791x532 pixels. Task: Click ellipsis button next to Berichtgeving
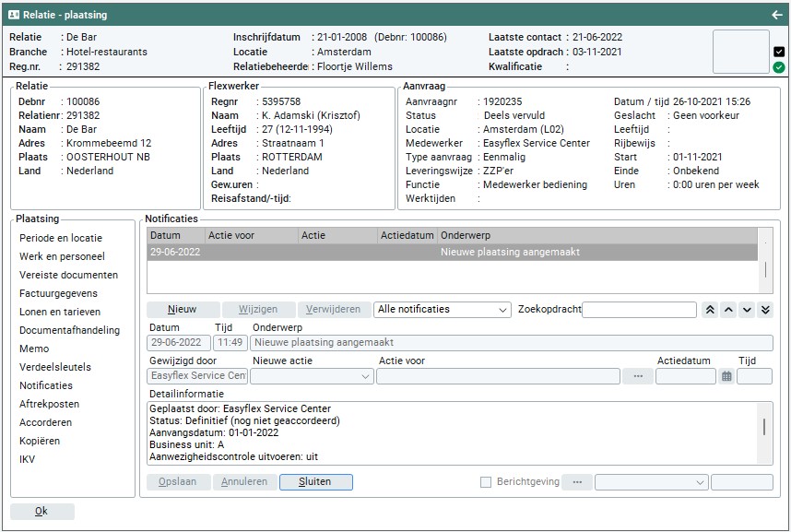[577, 482]
